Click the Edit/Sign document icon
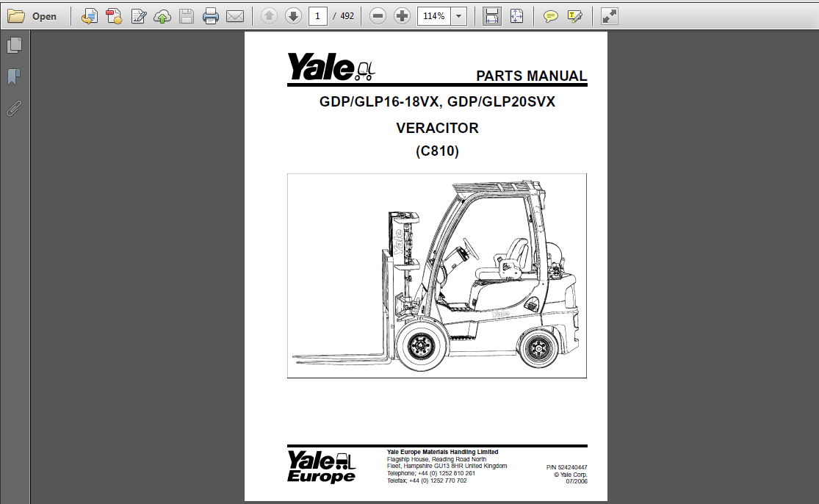This screenshot has width=819, height=504. [138, 17]
